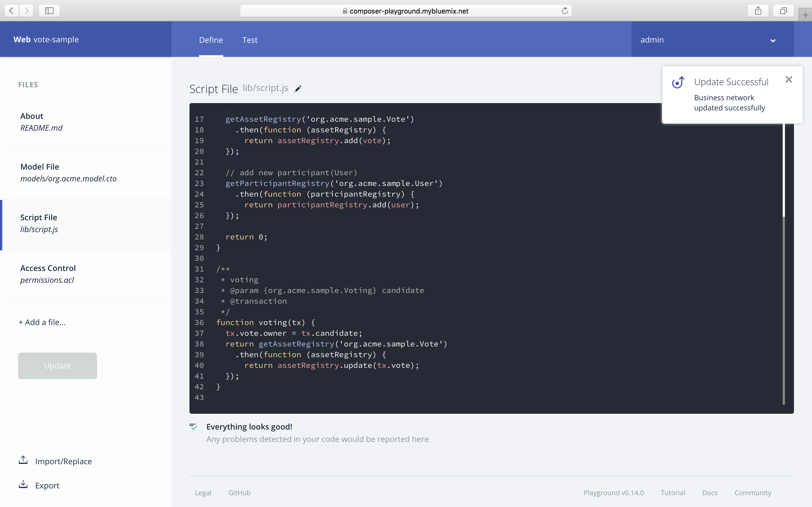Click the Import/Replace icon in sidebar

(23, 461)
